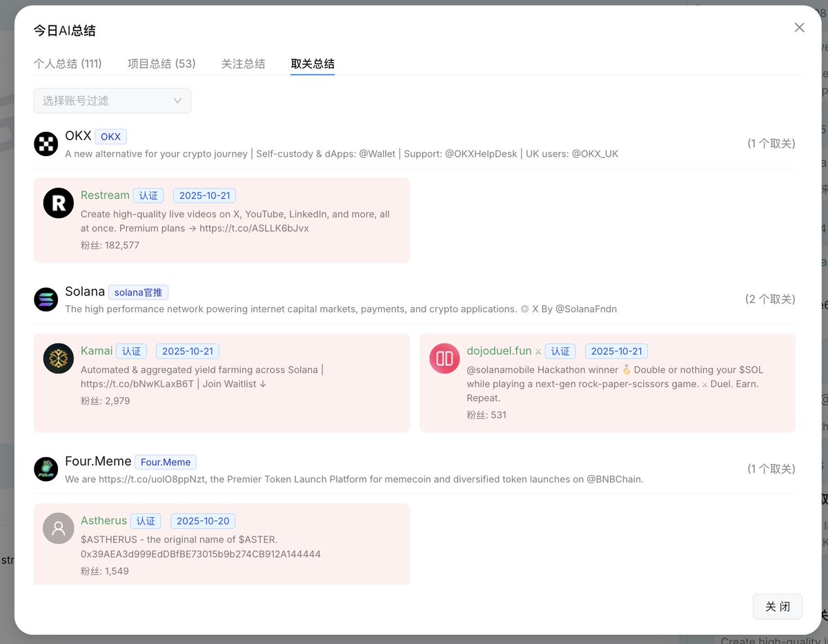
Task: Click the OKX logo avatar
Action: (x=46, y=144)
